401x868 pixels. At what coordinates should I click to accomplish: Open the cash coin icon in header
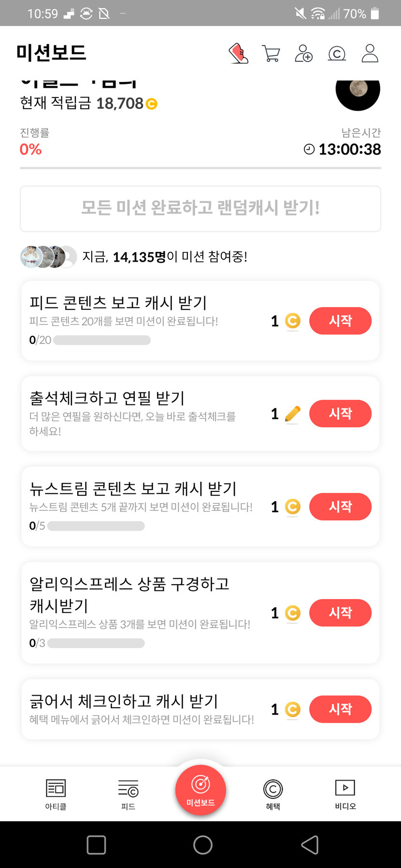337,53
